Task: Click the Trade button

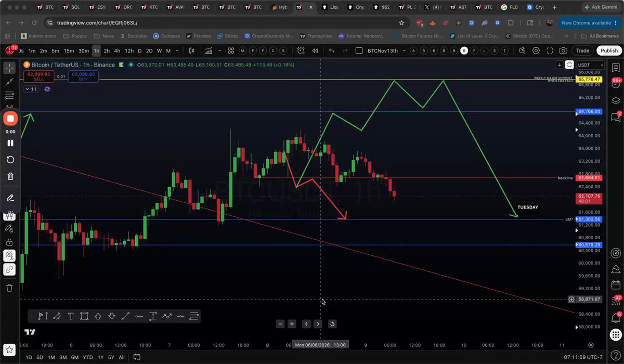Action: (582, 50)
